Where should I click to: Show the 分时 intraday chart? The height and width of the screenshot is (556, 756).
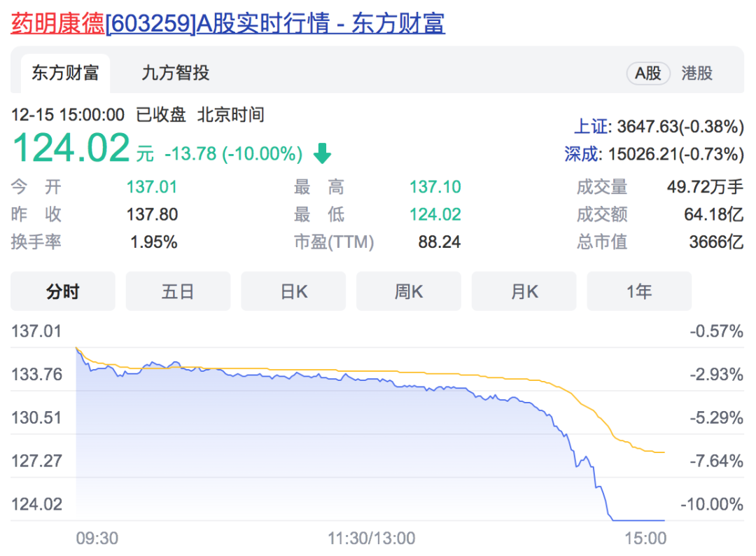[x=63, y=291]
